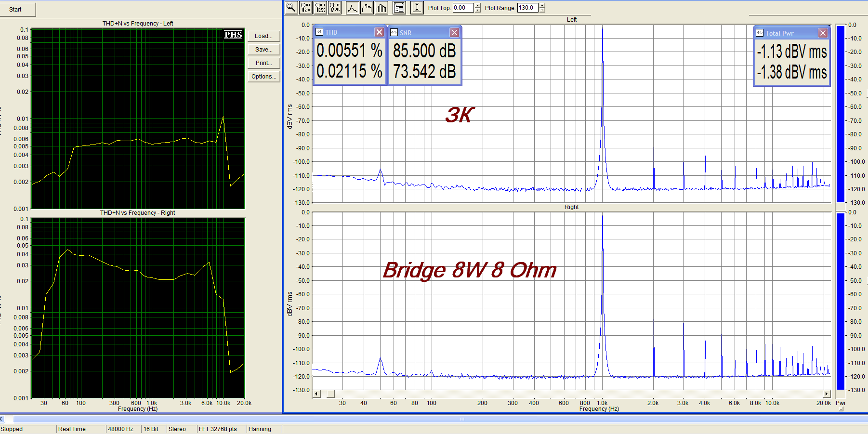The height and width of the screenshot is (434, 868).
Task: Click the Zoom In 2X icon
Action: pos(305,7)
